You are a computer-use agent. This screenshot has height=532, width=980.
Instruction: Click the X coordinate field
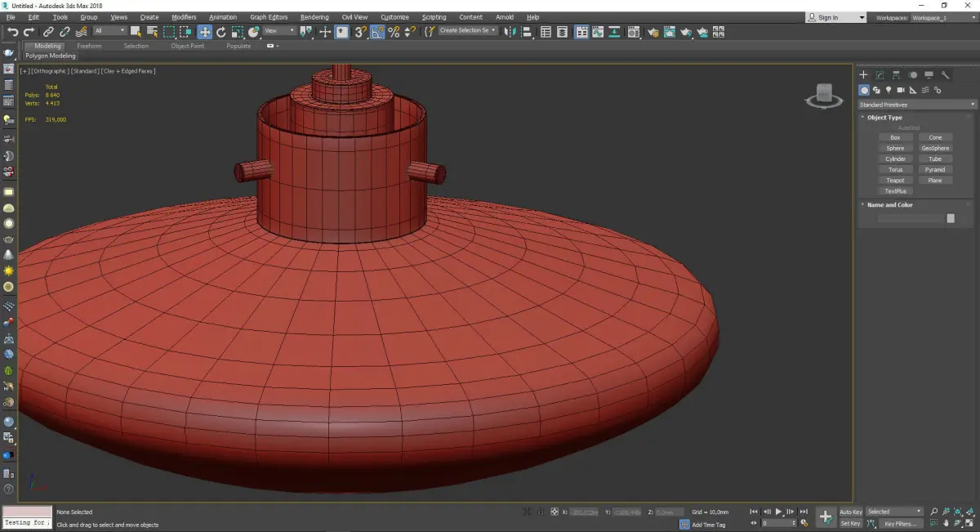tap(583, 512)
